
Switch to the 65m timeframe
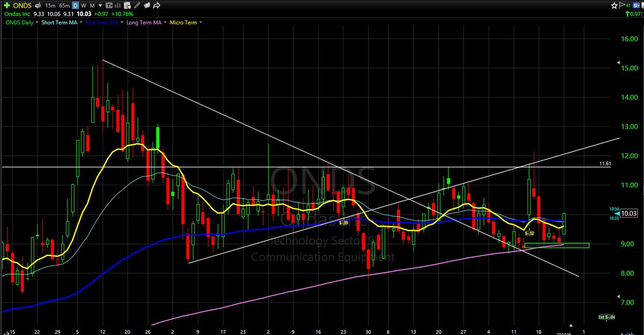pyautogui.click(x=64, y=6)
